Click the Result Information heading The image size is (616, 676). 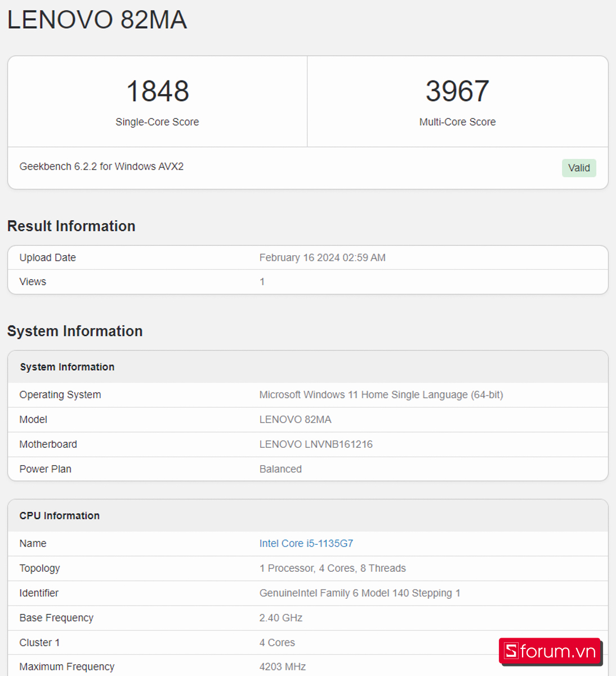coord(72,226)
